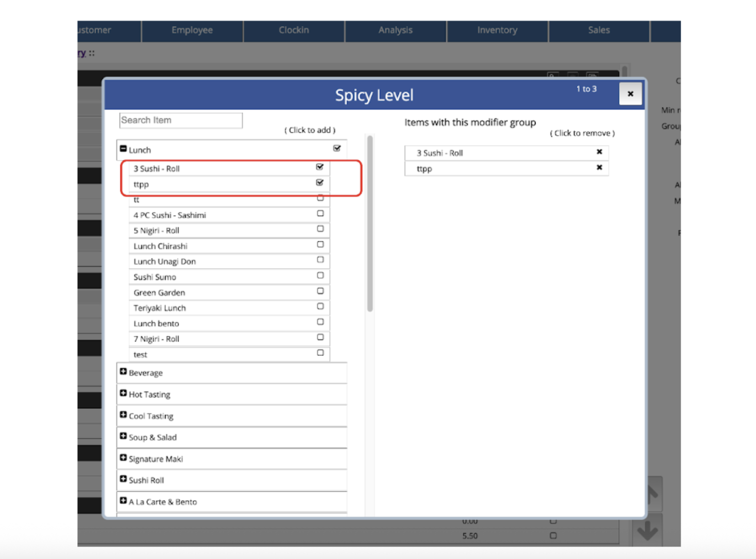
Task: Uncheck the ttpp checkbox
Action: tap(320, 182)
